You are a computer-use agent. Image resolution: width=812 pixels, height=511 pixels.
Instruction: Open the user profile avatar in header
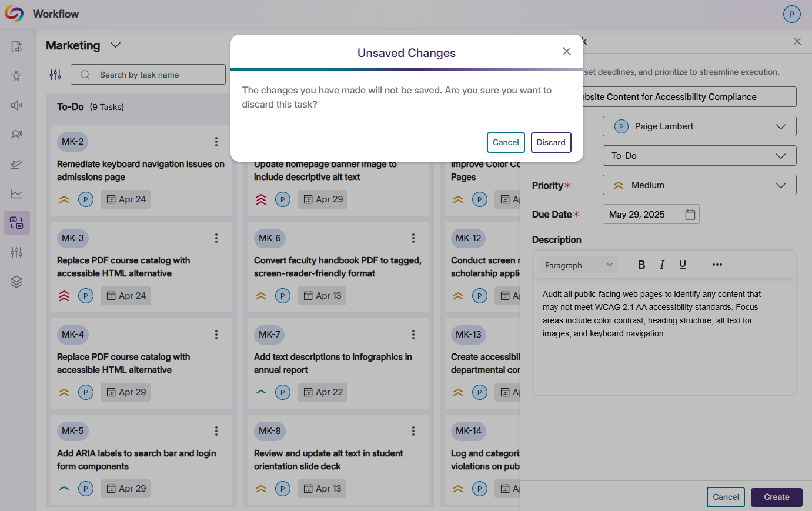click(x=791, y=14)
